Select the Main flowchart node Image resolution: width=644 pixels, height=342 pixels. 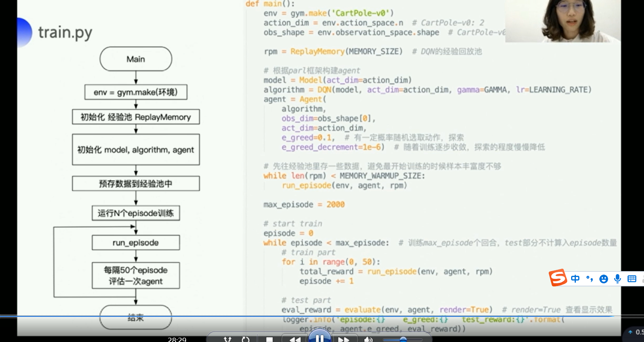tap(136, 59)
